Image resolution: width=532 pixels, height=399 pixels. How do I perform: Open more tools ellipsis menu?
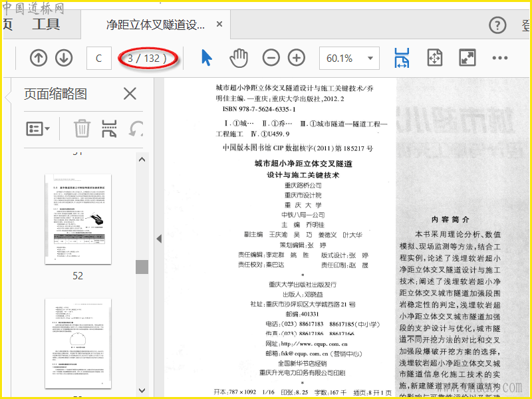500,58
